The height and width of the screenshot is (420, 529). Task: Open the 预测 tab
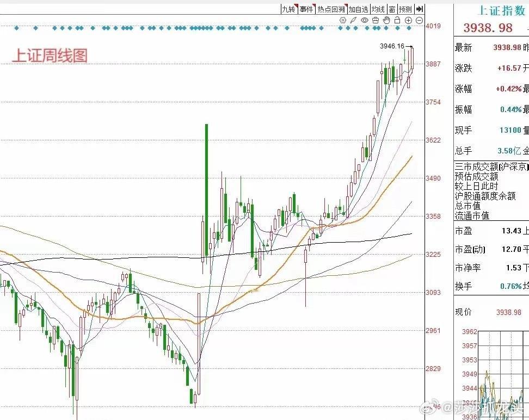pyautogui.click(x=405, y=9)
